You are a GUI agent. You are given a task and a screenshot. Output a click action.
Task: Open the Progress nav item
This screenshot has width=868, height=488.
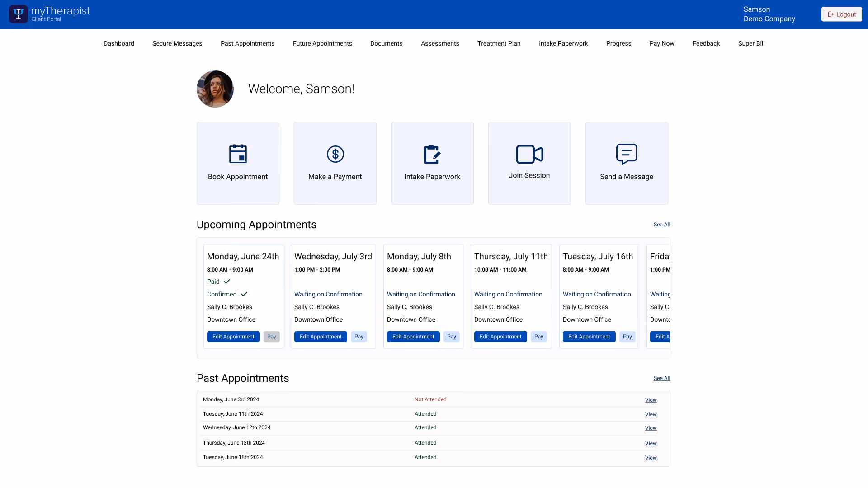click(618, 43)
